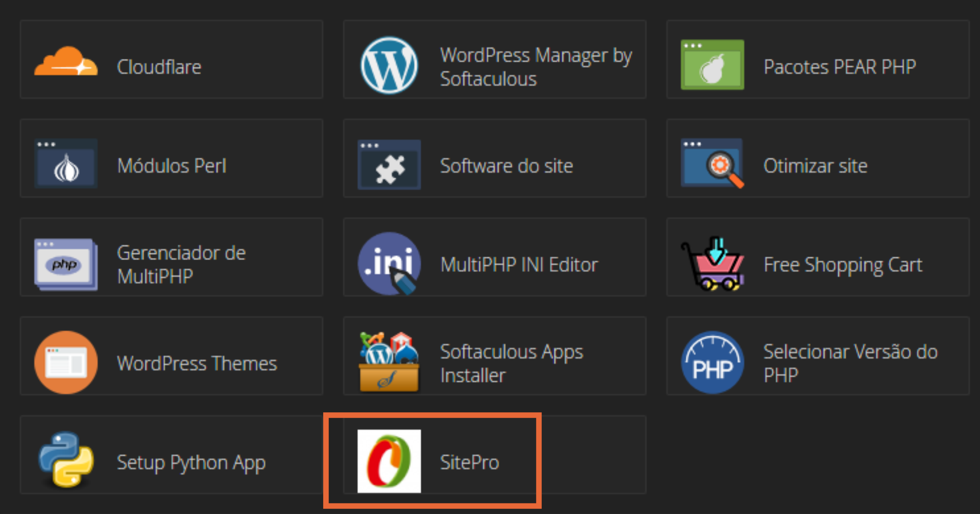980x514 pixels.
Task: Open Software do site
Action: [506, 166]
